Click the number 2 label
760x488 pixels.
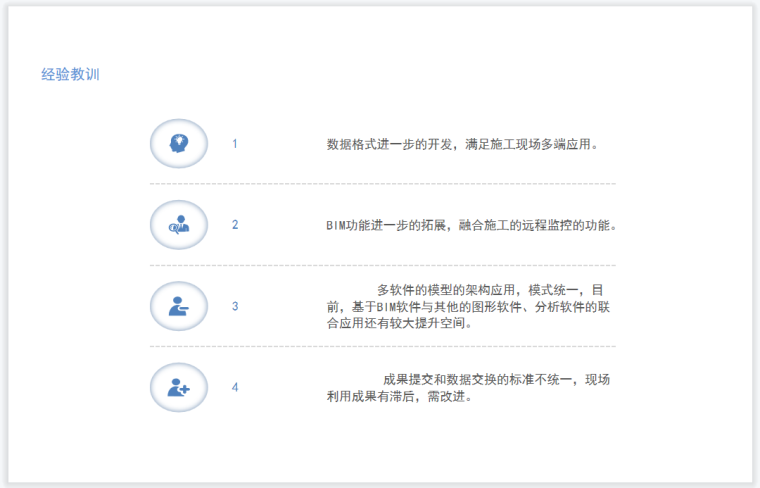pyautogui.click(x=235, y=225)
